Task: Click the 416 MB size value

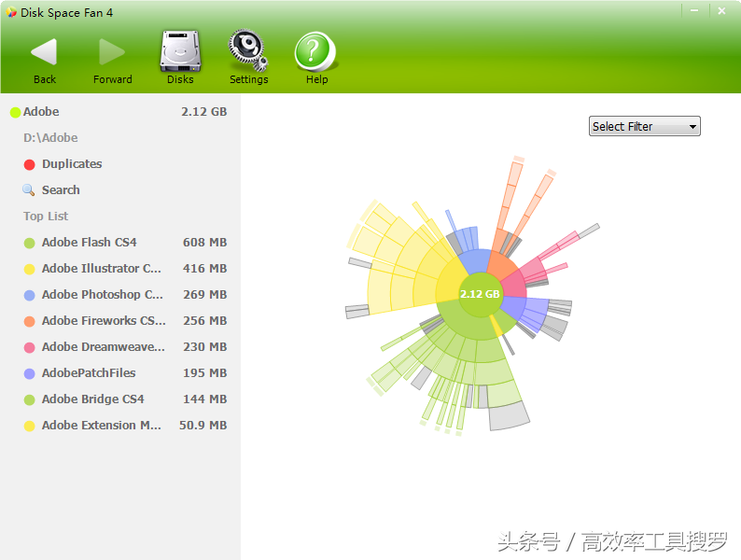Action: [204, 269]
